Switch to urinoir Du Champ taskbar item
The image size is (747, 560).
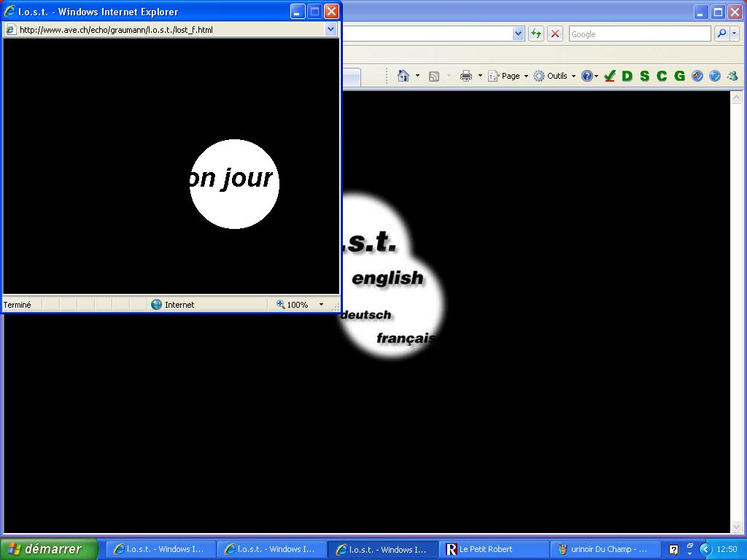point(605,549)
